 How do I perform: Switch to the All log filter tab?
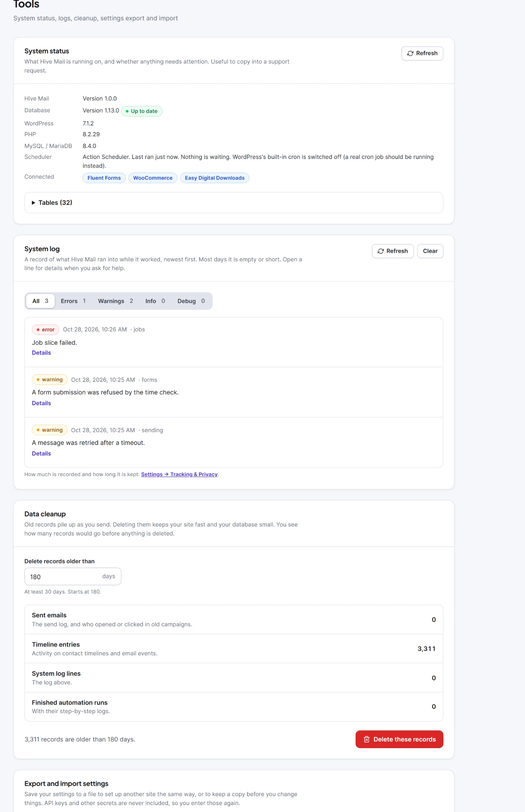40,301
